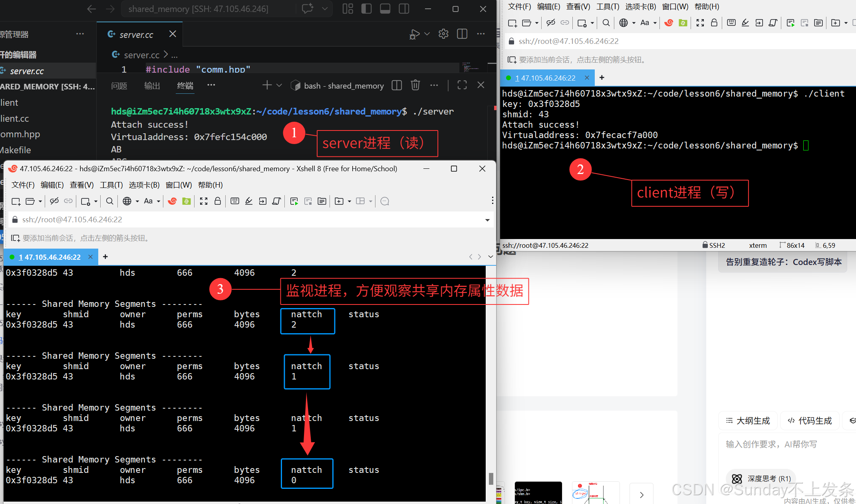Viewport: 856px width, 504px height.
Task: Switch to the 输出 tab in VS Code panel
Action: click(x=152, y=86)
